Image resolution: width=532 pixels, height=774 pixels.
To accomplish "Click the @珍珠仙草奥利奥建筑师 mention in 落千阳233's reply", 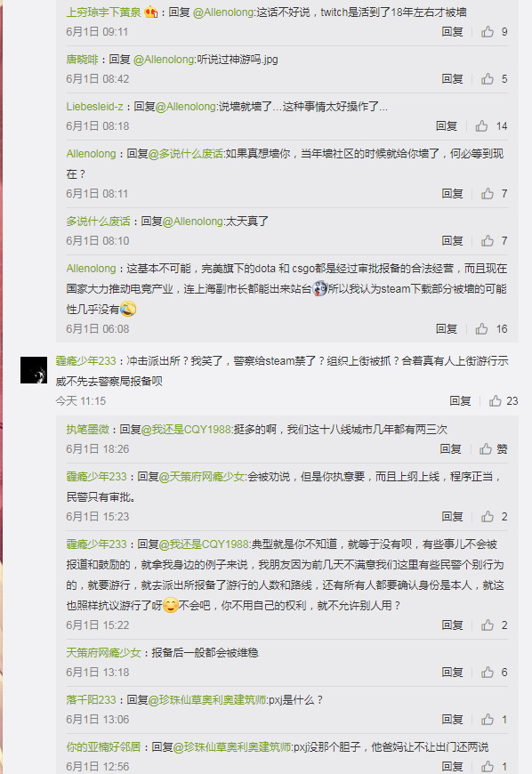I will (206, 700).
